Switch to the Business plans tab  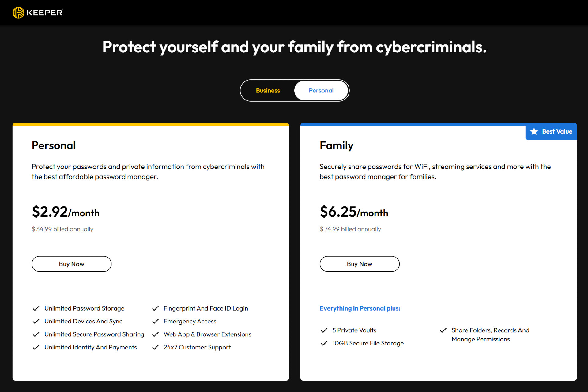click(x=268, y=91)
